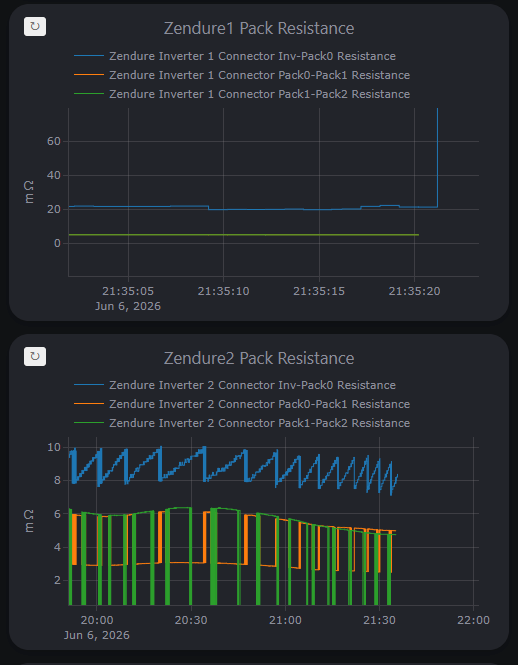Image resolution: width=518 pixels, height=665 pixels.
Task: Click the 21:35:05 x-axis label
Action: coord(128,291)
